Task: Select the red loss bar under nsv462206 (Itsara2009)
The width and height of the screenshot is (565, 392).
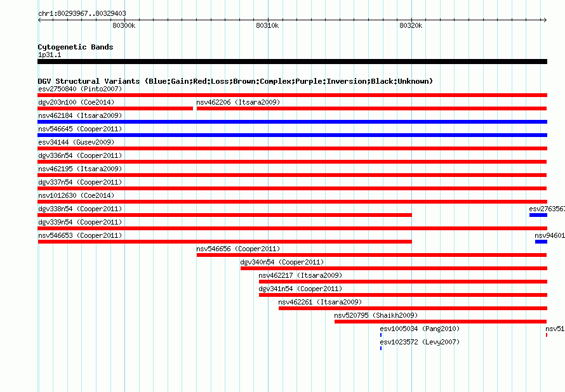Action: [372, 108]
